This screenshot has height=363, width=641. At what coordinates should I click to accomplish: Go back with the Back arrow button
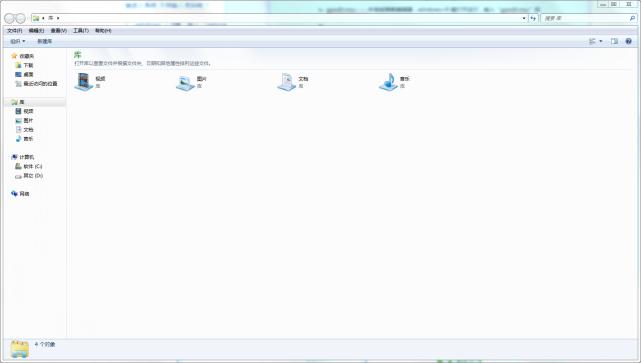point(10,18)
